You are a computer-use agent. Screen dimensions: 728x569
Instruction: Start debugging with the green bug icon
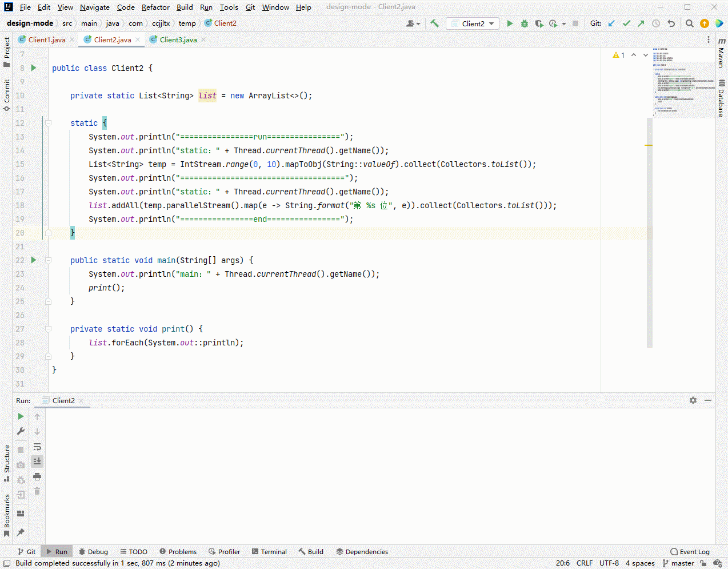pos(524,23)
